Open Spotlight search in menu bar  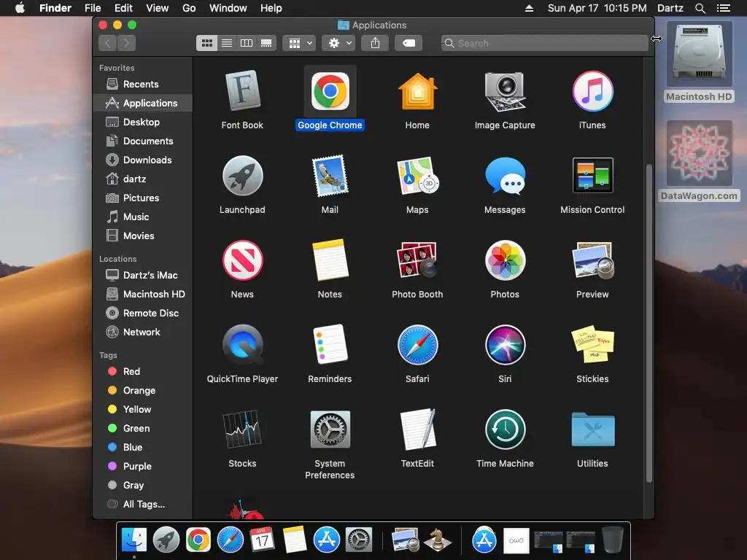(700, 8)
